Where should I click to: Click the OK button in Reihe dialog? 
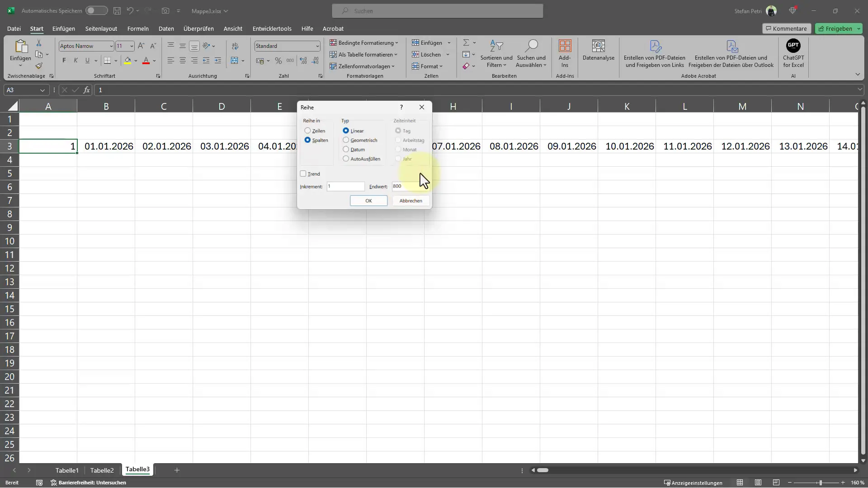click(x=368, y=200)
